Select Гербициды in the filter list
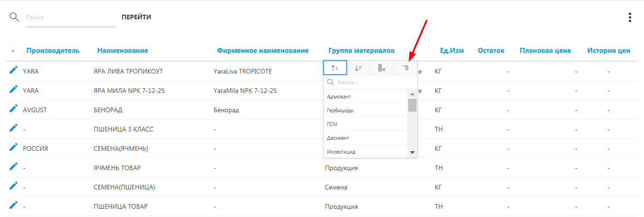 tap(341, 110)
